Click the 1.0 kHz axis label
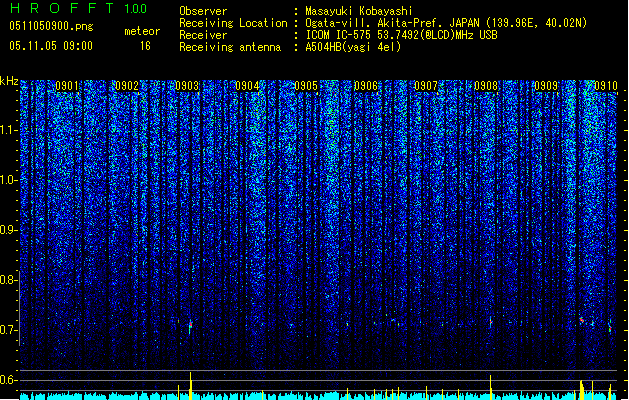The width and height of the screenshot is (629, 400). [x=9, y=180]
